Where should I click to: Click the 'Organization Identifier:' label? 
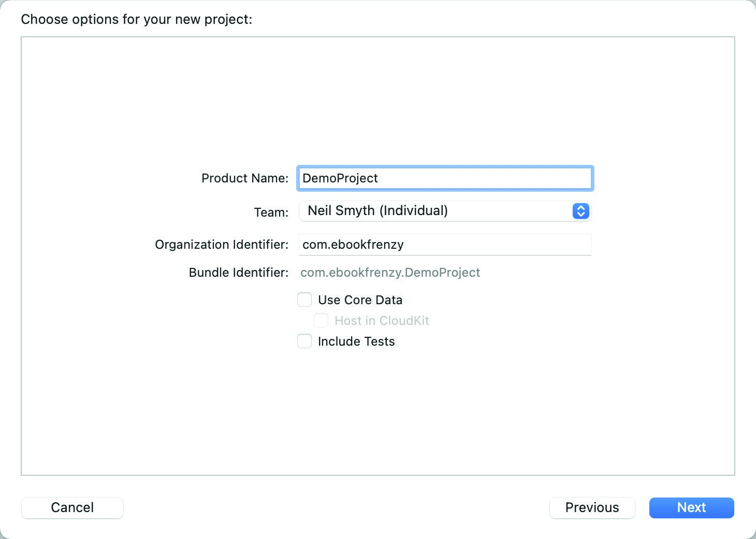pyautogui.click(x=222, y=245)
